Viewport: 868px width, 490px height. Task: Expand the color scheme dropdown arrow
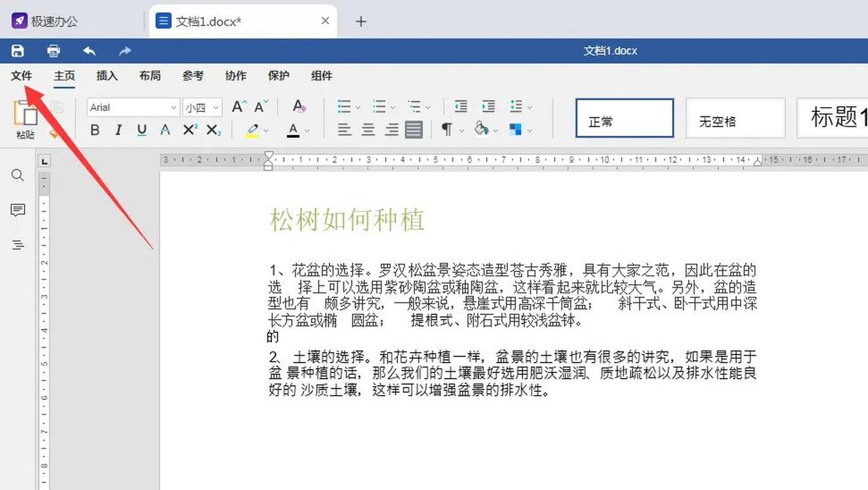tap(529, 130)
